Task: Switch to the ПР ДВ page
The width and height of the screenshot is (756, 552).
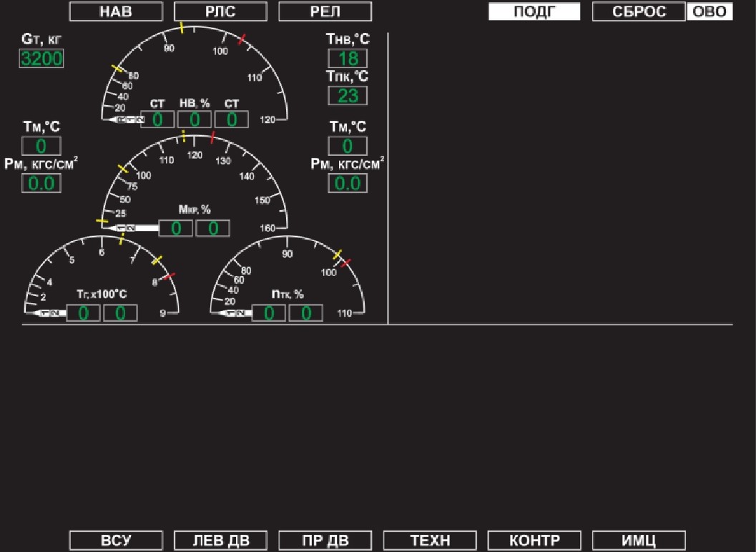Action: pyautogui.click(x=325, y=541)
